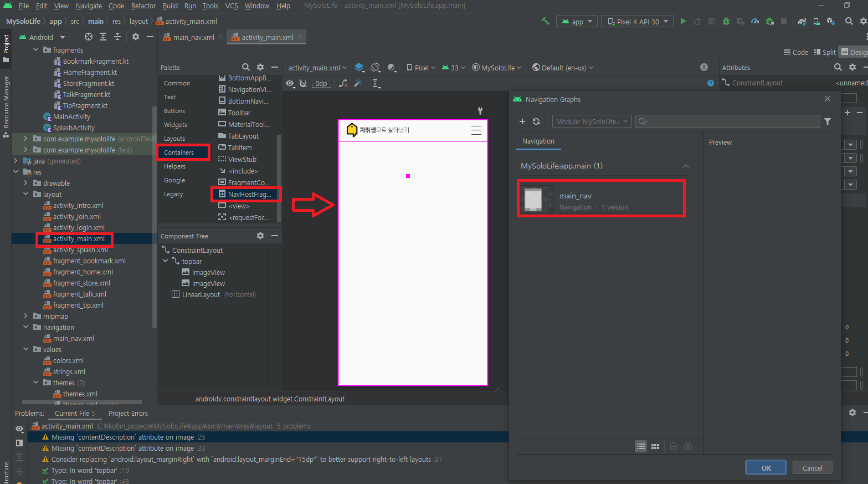
Task: Click the Palette search icon
Action: click(246, 67)
